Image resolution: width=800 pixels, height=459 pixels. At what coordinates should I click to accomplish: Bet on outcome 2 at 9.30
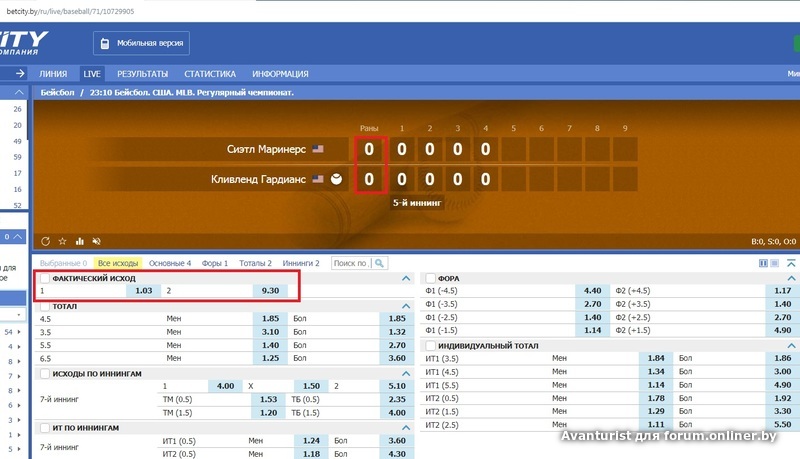[x=270, y=291]
